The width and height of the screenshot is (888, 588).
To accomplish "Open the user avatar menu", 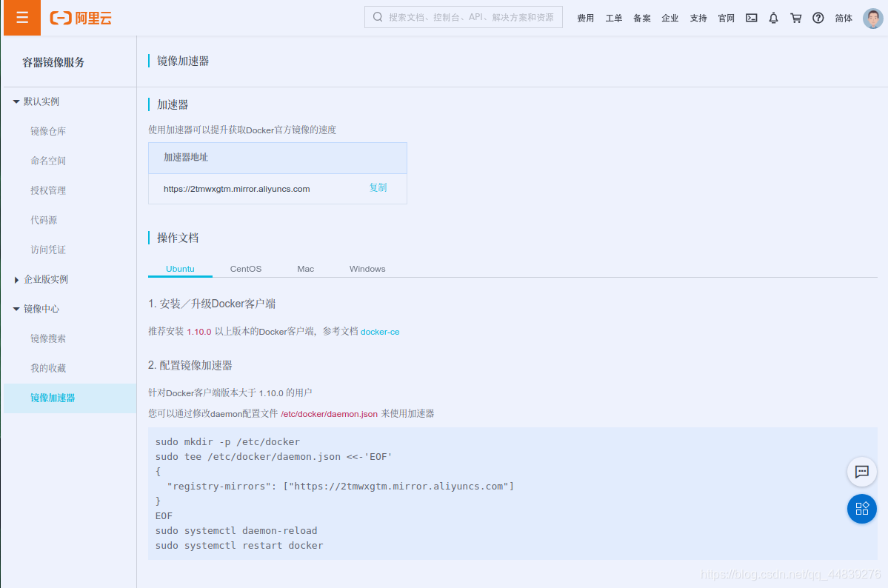I will tap(872, 18).
